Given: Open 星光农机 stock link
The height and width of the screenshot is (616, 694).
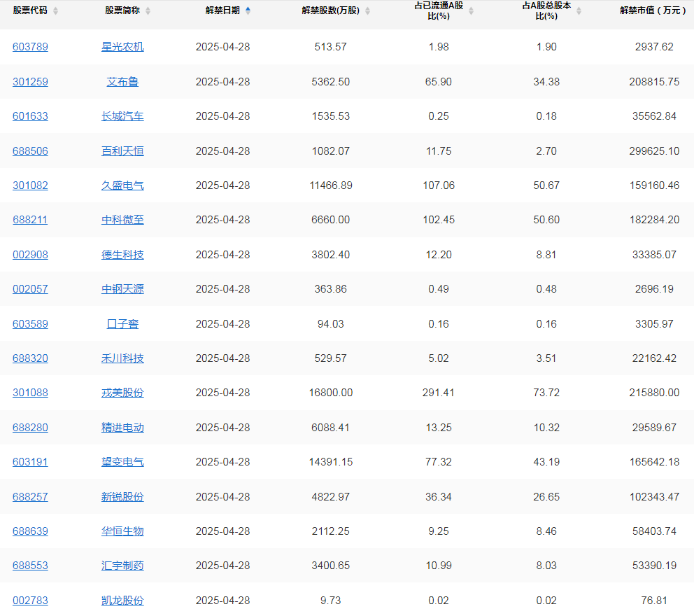Looking at the screenshot, I should 122,47.
